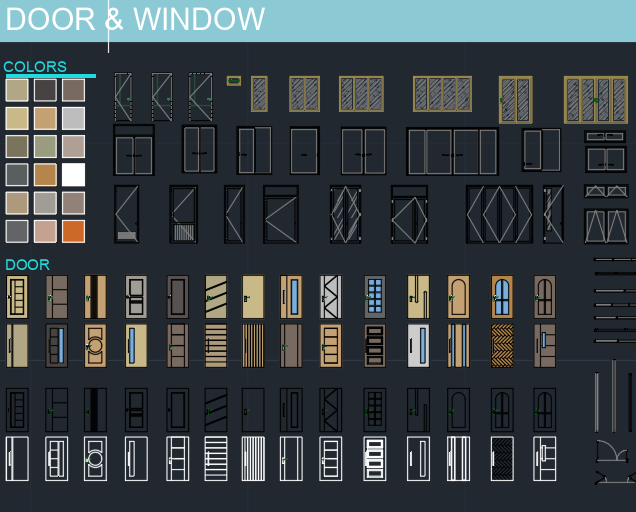Select the single-pane gold framed window

tap(259, 94)
